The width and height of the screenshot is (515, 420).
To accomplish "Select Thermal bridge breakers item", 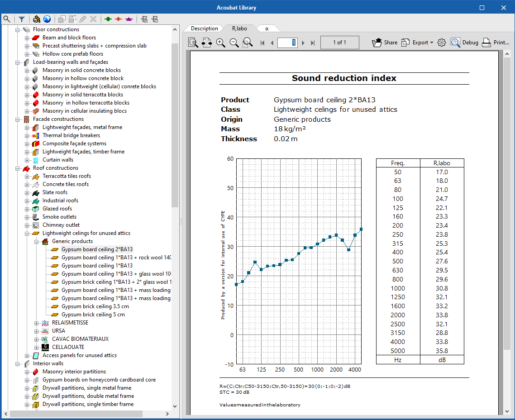I will point(71,135).
